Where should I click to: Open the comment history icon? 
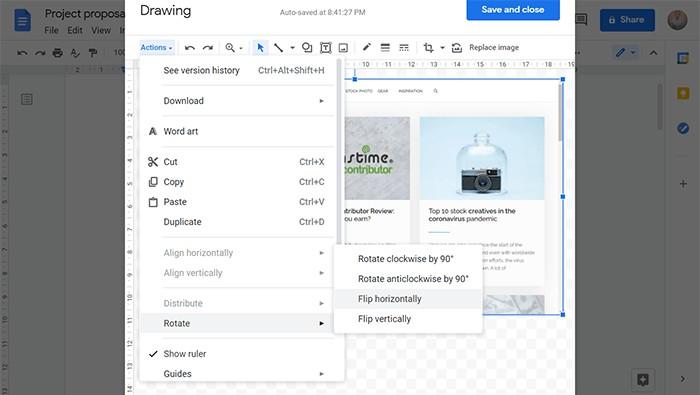coord(581,20)
